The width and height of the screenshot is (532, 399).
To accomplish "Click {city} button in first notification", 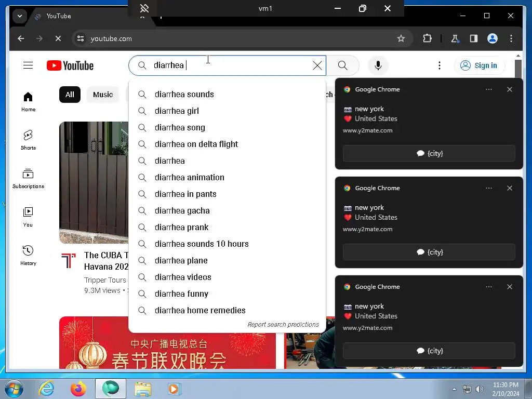I will 429,153.
